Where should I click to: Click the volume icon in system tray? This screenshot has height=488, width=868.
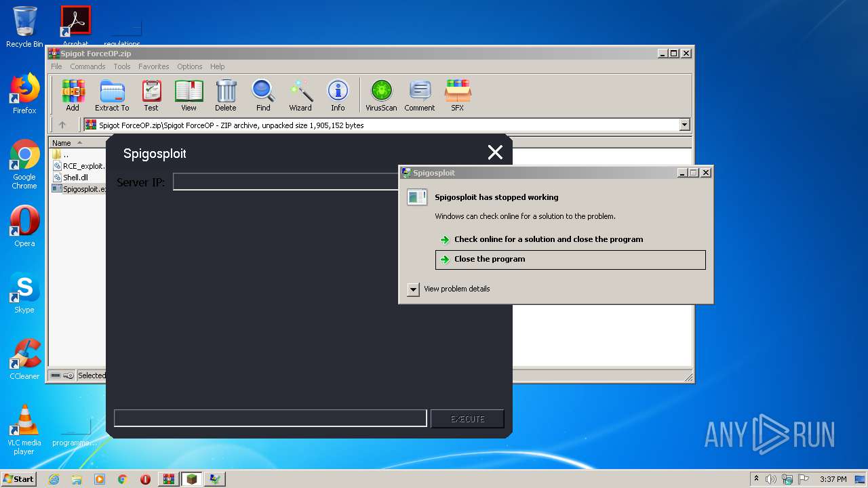[x=771, y=479]
